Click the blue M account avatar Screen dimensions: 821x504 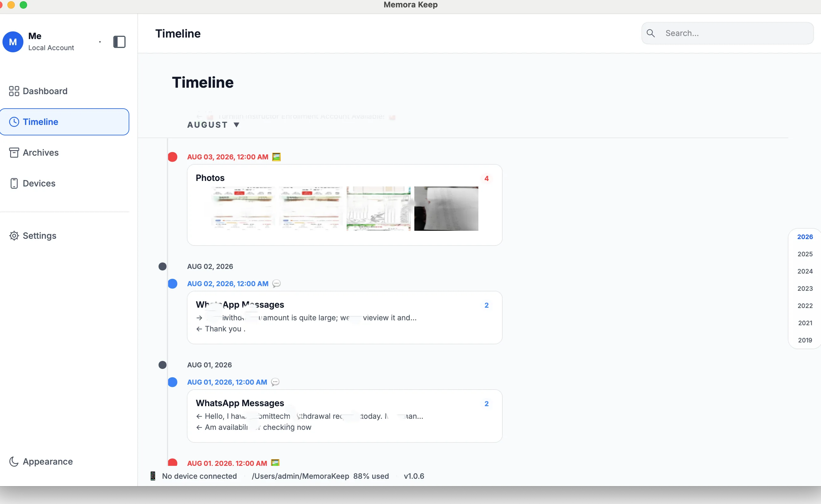pyautogui.click(x=13, y=42)
